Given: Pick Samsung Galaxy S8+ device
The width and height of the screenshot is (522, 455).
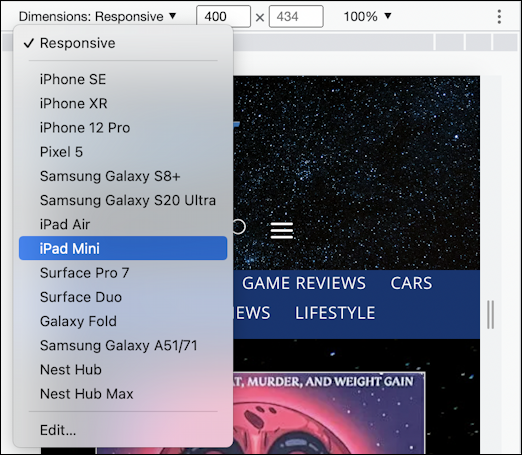Looking at the screenshot, I should pos(123,176).
